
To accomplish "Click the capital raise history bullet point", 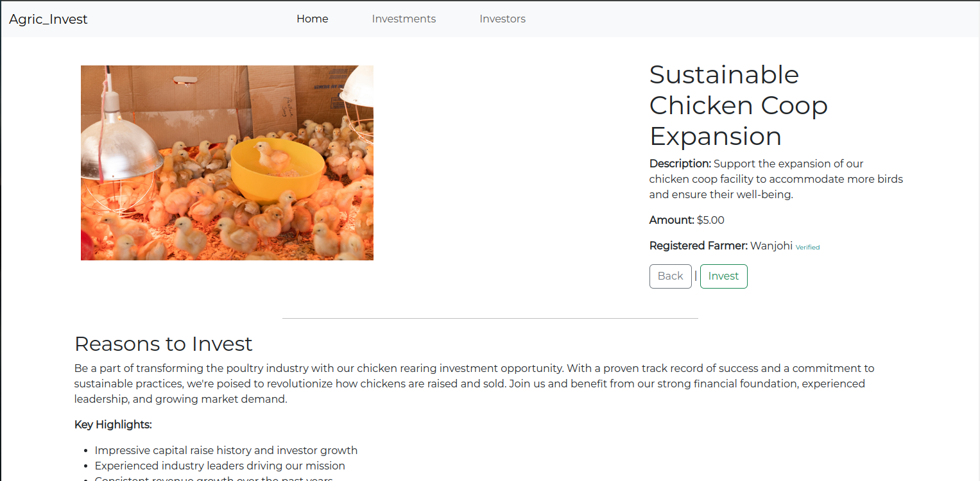I will [226, 450].
